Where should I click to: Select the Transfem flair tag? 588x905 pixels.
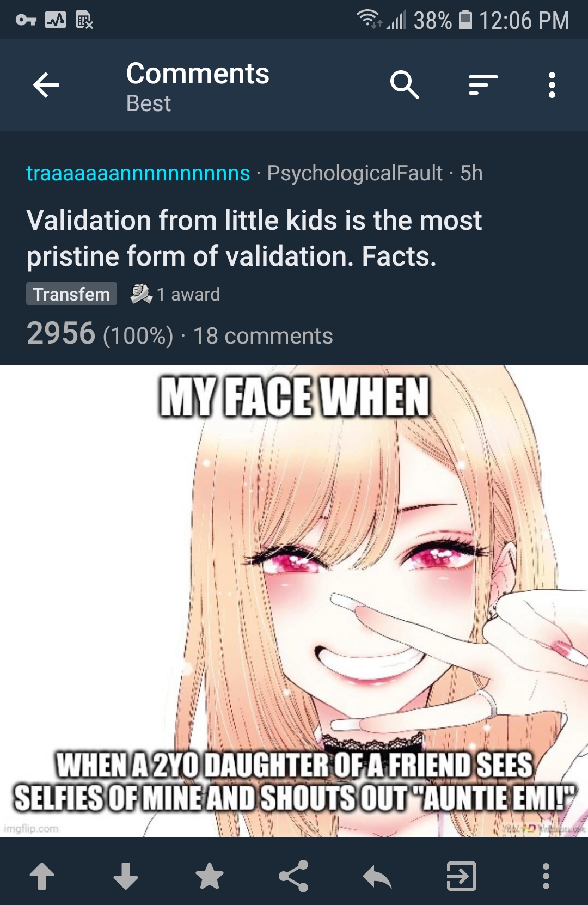click(x=71, y=294)
